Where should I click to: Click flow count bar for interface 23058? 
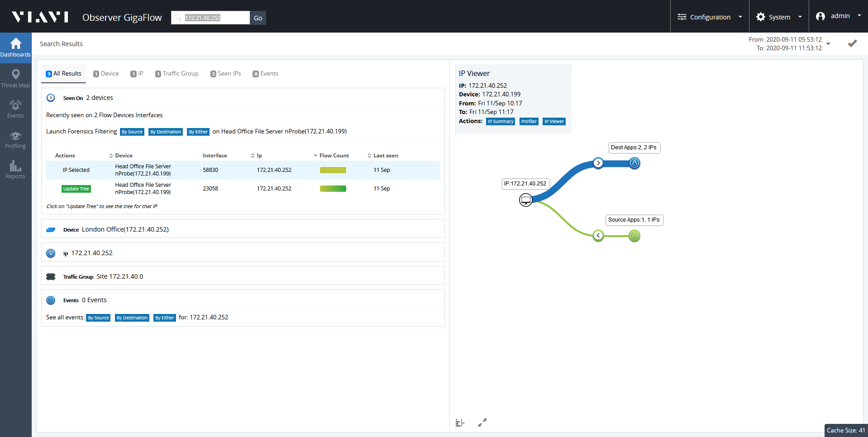pyautogui.click(x=333, y=189)
